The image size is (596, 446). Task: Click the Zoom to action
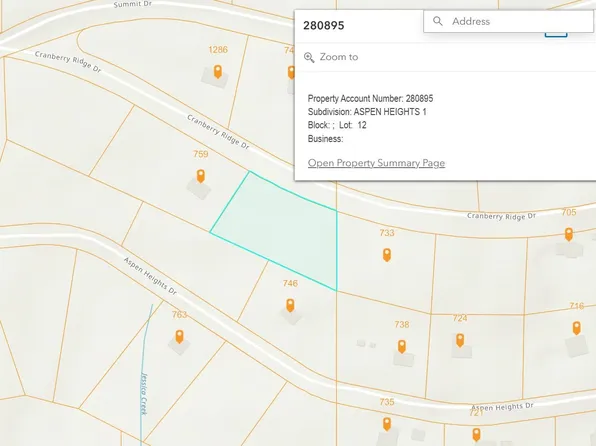pos(331,57)
